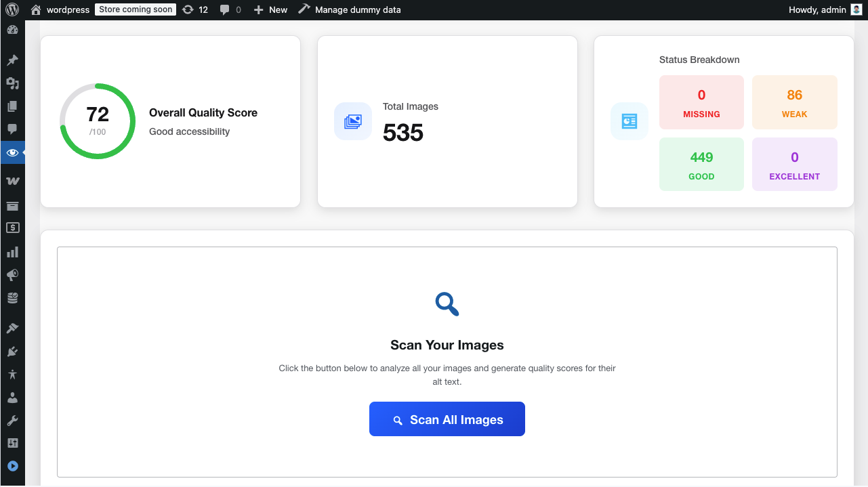
Task: Open the updates refresh icon showing 12
Action: 195,9
